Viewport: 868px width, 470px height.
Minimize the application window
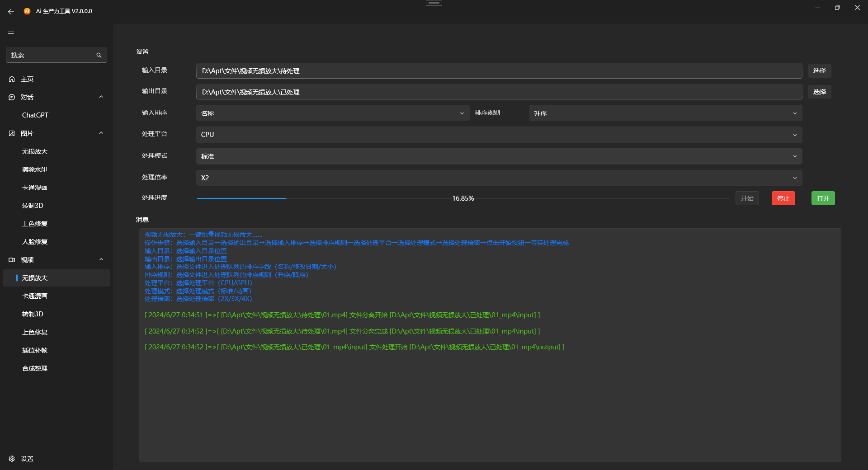tap(817, 8)
